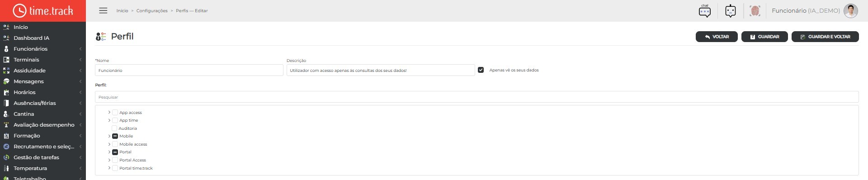Check the App time checkbox
Image resolution: width=868 pixels, height=180 pixels.
(x=115, y=120)
